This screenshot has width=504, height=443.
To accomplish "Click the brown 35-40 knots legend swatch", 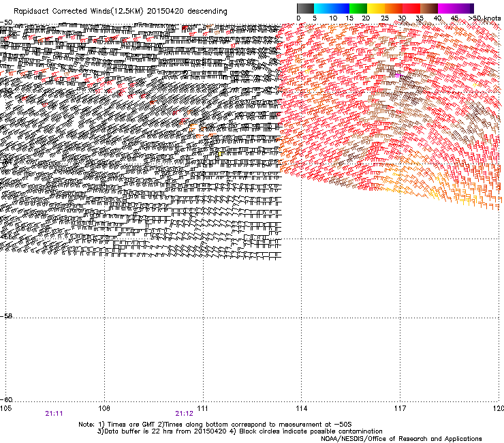I will [x=429, y=8].
